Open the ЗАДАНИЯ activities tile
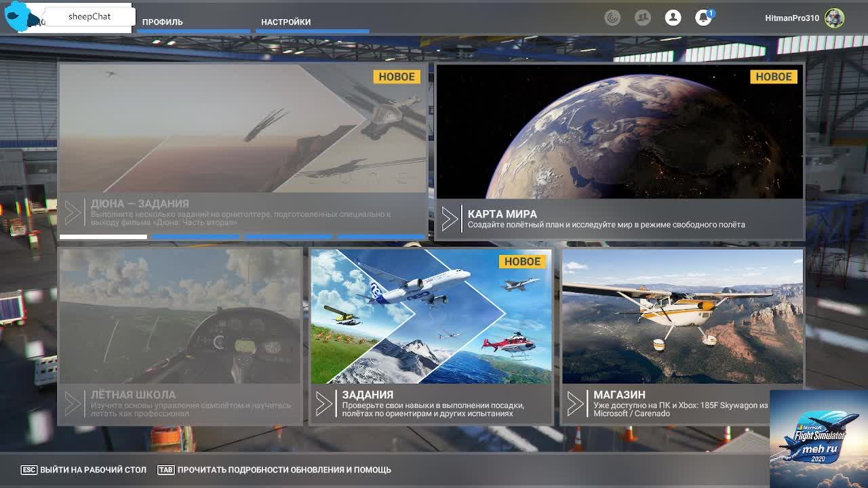The width and height of the screenshot is (868, 488). [x=431, y=337]
